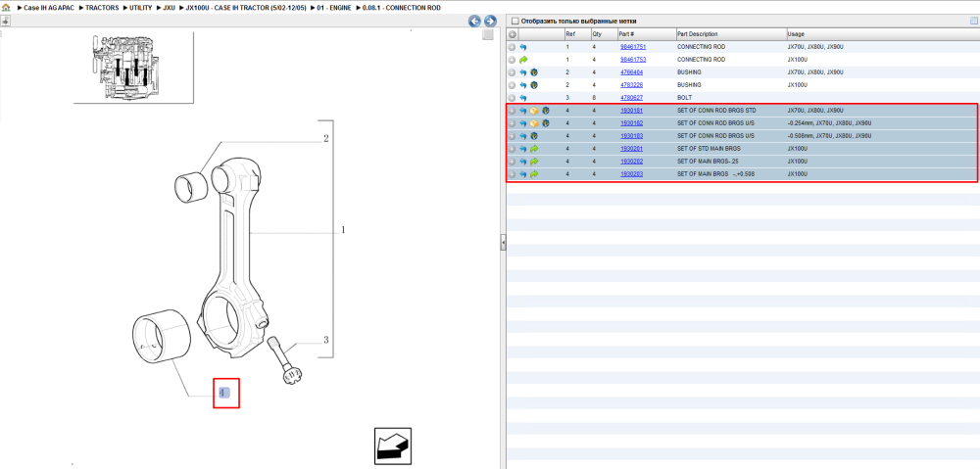Toggle the gray circle for bolt 4780627
Viewport: 980px width, 469px height.
pos(512,98)
